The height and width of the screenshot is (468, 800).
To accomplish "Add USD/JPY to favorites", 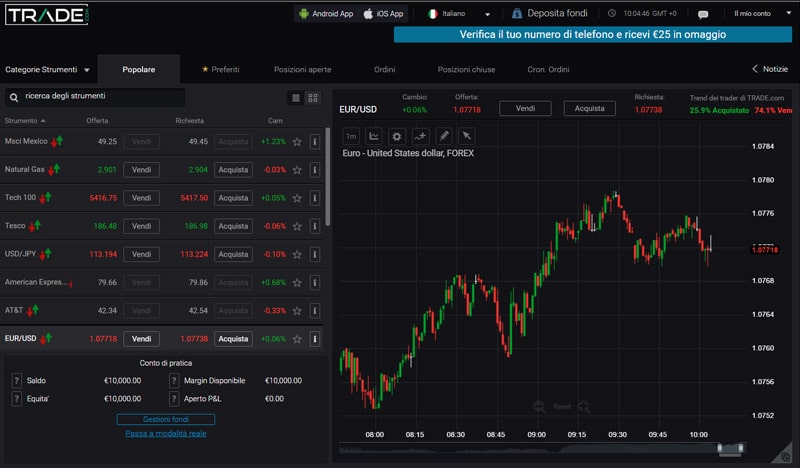I will point(297,254).
